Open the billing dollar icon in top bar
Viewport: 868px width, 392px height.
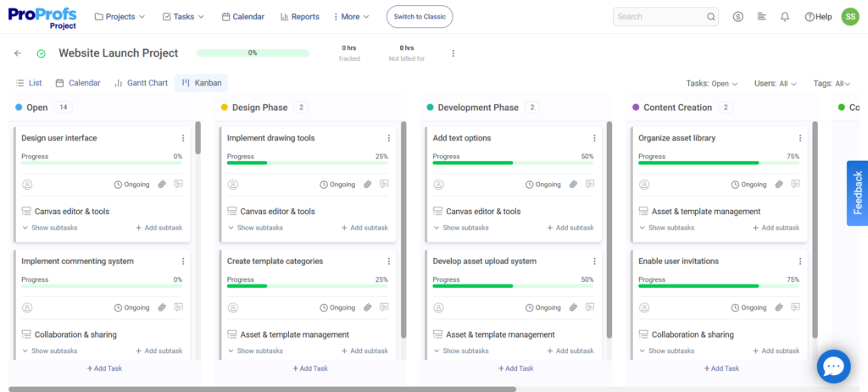click(738, 17)
